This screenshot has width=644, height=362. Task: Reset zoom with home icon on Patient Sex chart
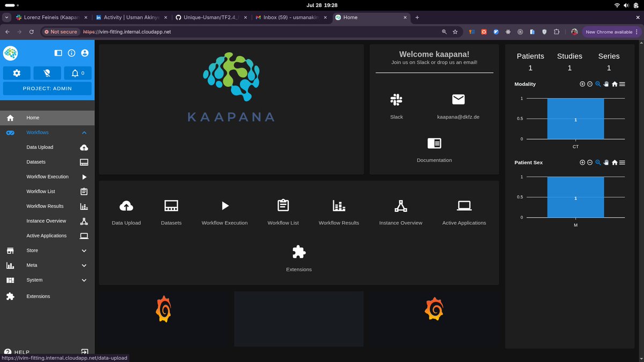point(614,162)
